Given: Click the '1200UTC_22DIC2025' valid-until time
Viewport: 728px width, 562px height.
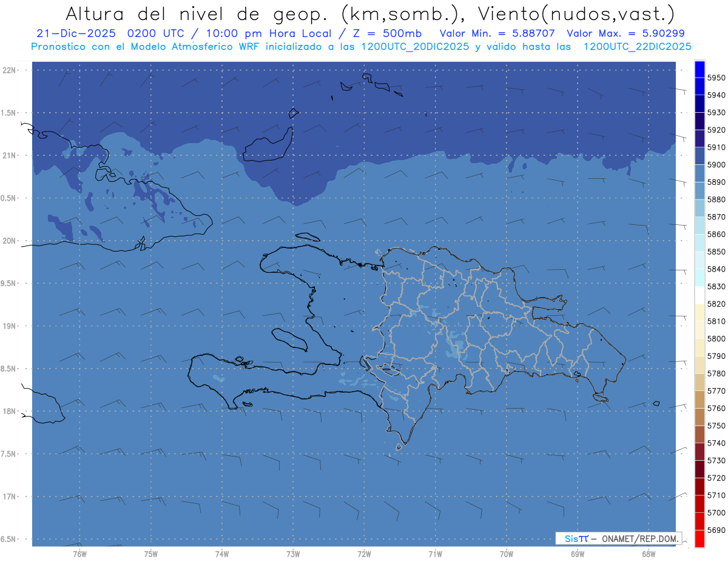Looking at the screenshot, I should click(x=637, y=47).
